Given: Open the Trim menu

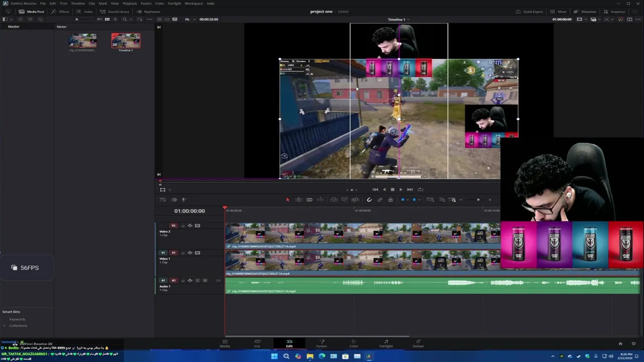Looking at the screenshot, I should [63, 4].
